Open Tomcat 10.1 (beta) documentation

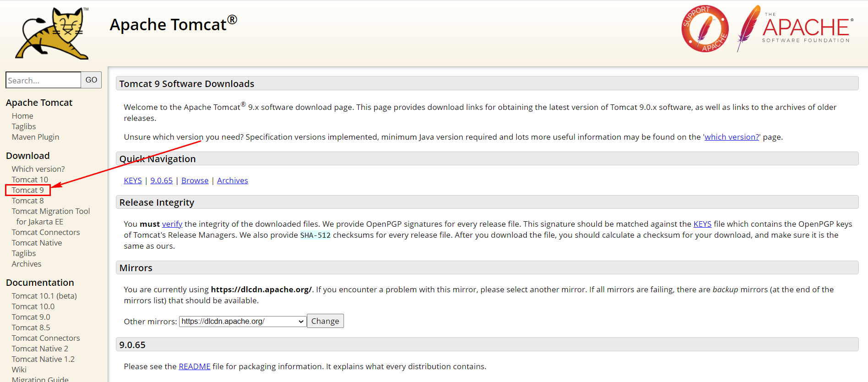point(44,296)
